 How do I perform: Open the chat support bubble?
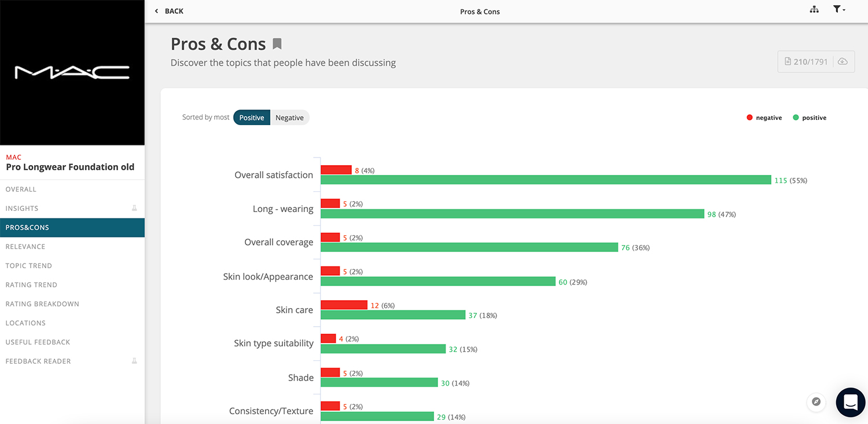tap(851, 402)
